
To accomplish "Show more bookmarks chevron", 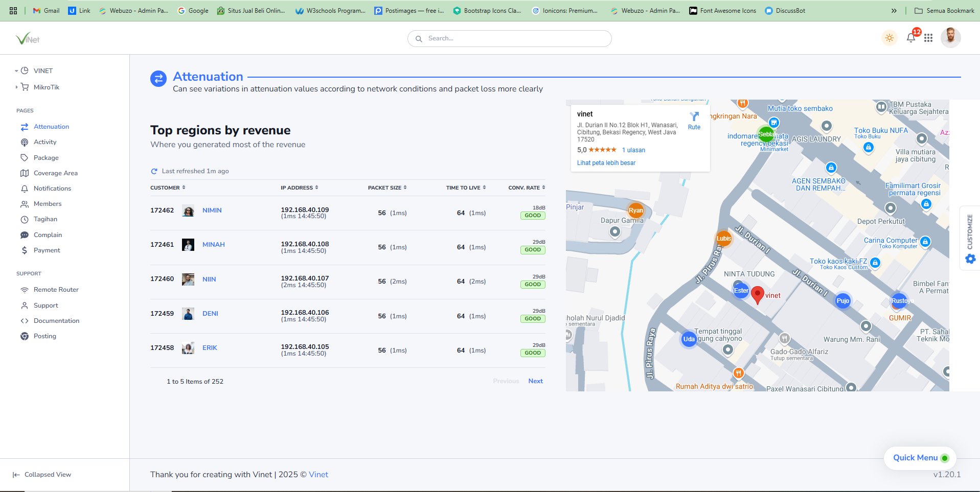I will (x=894, y=10).
